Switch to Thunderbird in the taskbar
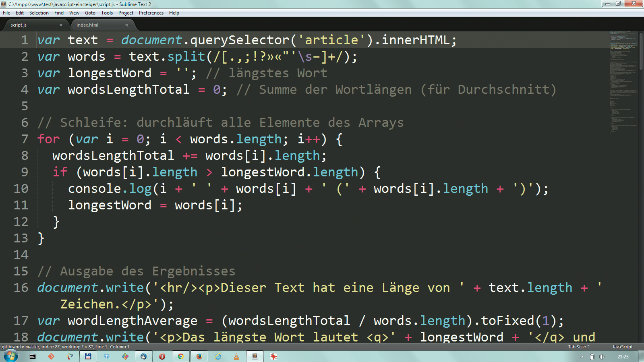 coord(143,356)
